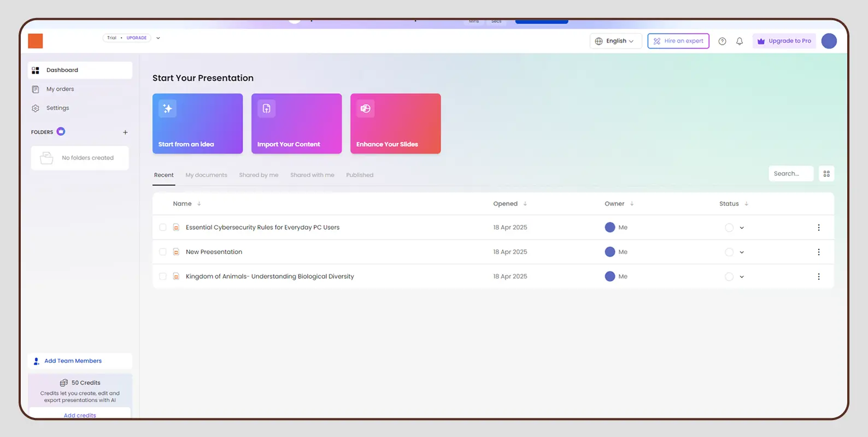Screen dimensions: 868x437
Task: Open the Shared with me tab
Action: point(312,175)
